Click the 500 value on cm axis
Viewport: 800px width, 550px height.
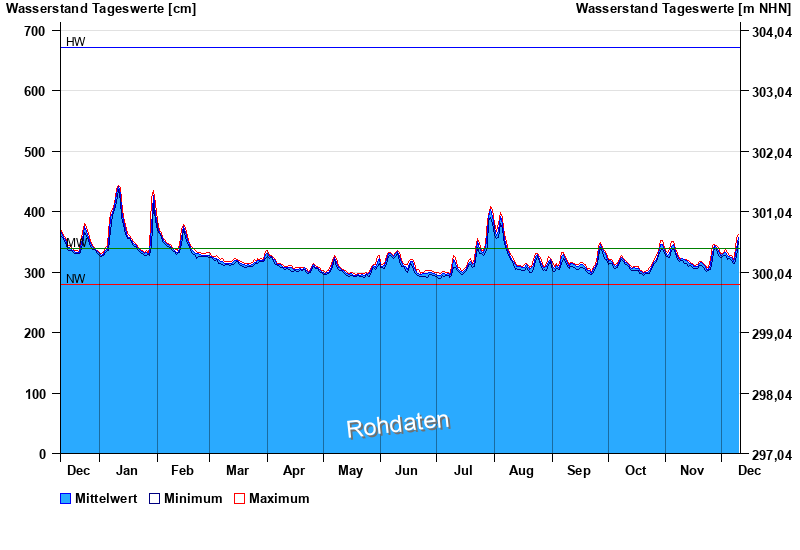pos(35,152)
